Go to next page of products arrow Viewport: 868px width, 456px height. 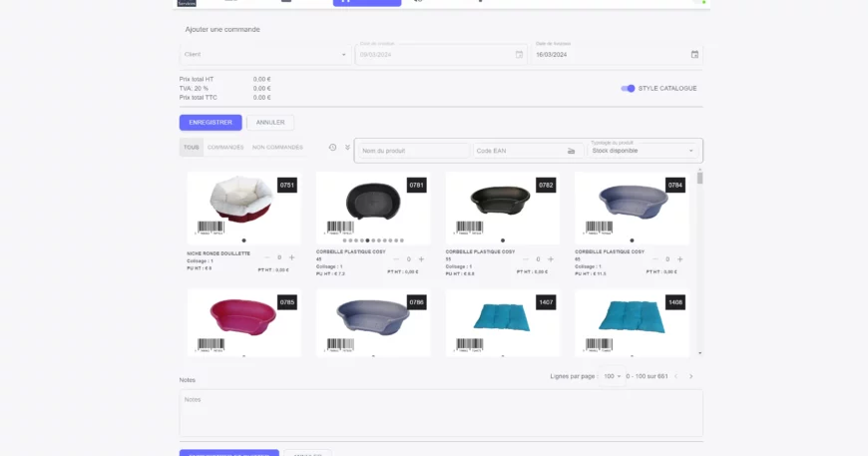(690, 376)
